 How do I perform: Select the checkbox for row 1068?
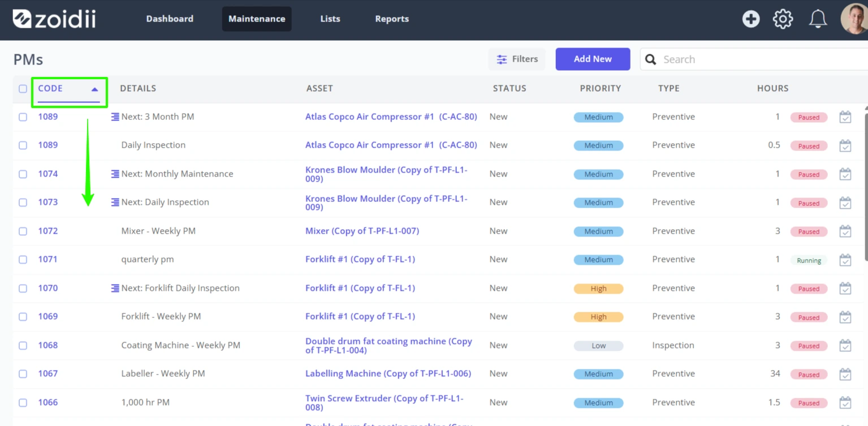pyautogui.click(x=23, y=345)
